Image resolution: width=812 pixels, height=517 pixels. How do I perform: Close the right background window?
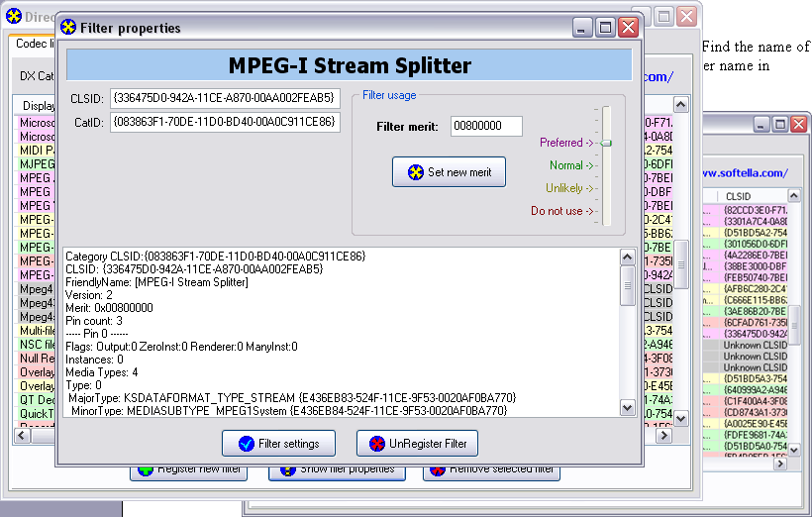(x=798, y=124)
